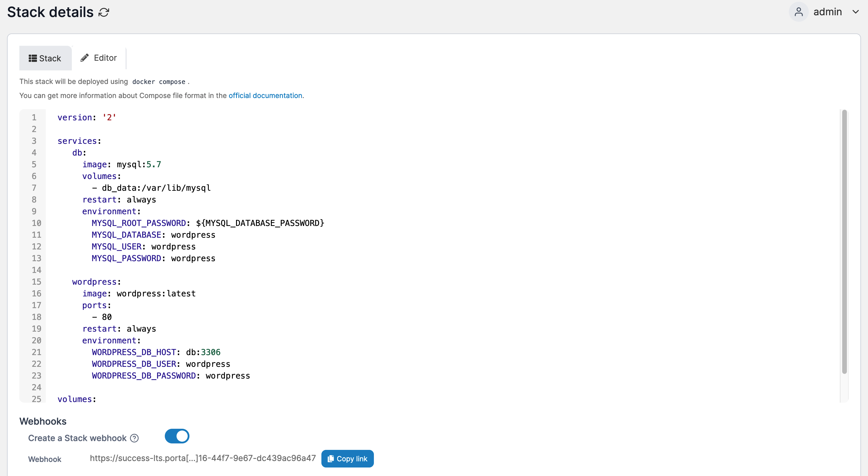Click the environment: line 9
868x476 pixels.
point(111,211)
